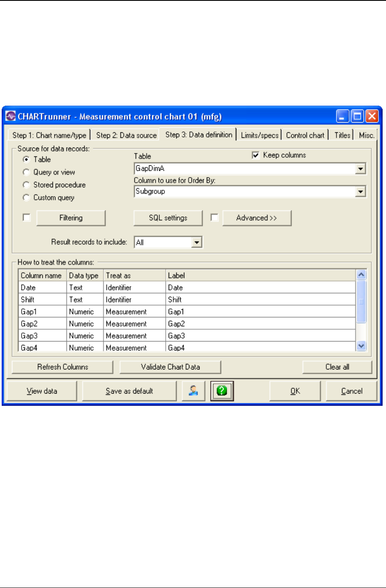386x588 pixels.
Task: Click the Clear all button
Action: [x=337, y=367]
